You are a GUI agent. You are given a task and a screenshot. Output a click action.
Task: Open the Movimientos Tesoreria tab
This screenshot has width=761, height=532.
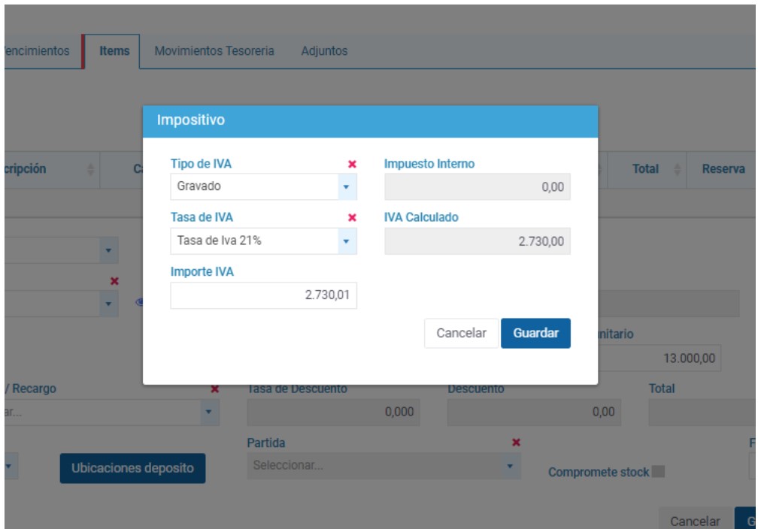(214, 51)
